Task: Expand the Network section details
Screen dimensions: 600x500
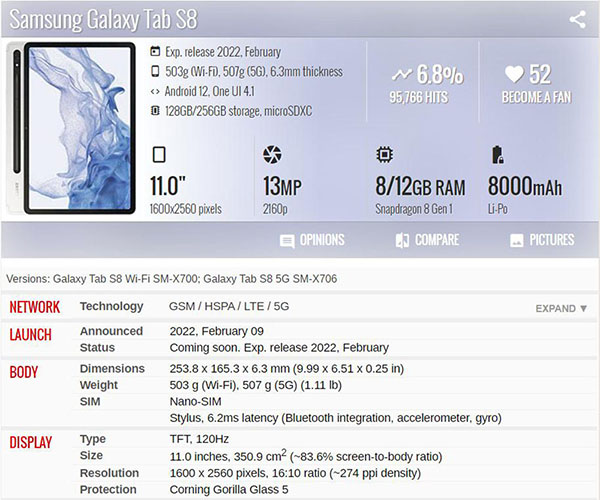Action: [x=561, y=308]
